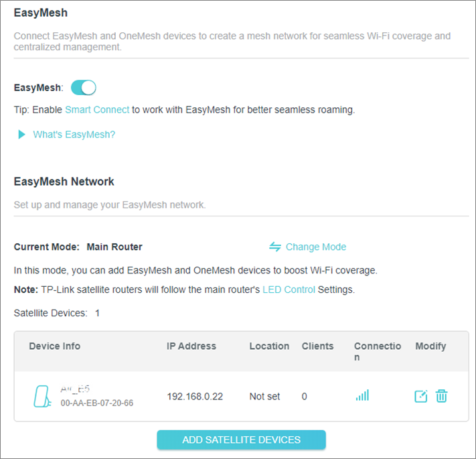Expand the What's EasyMesh? triangle arrow
476x459 pixels.
click(x=21, y=134)
